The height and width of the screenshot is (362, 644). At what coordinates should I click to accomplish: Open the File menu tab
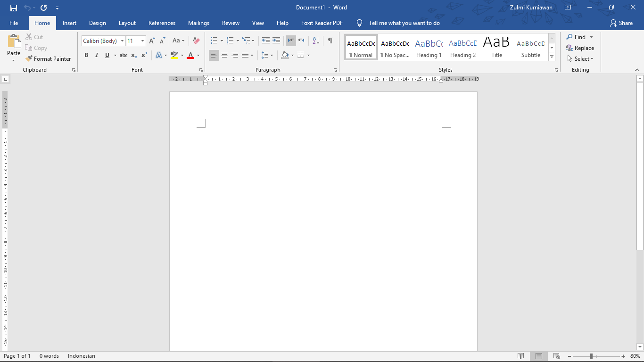pyautogui.click(x=14, y=23)
